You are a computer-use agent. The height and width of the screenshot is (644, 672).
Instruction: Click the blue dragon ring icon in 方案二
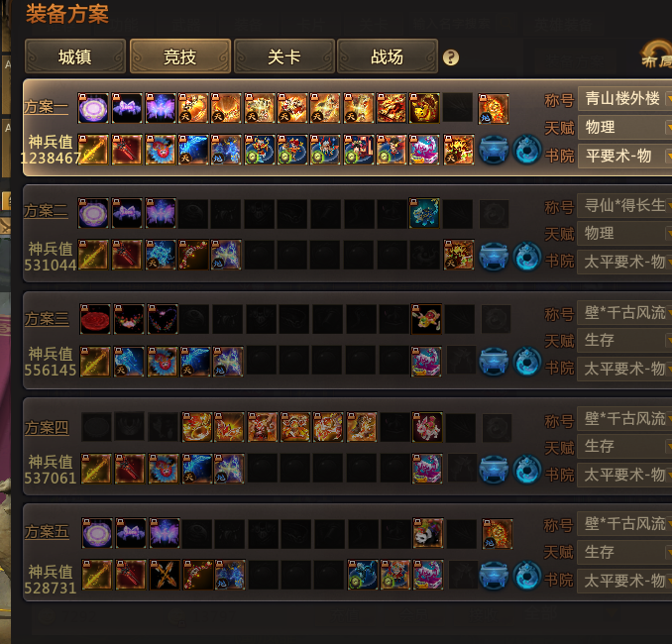[526, 256]
